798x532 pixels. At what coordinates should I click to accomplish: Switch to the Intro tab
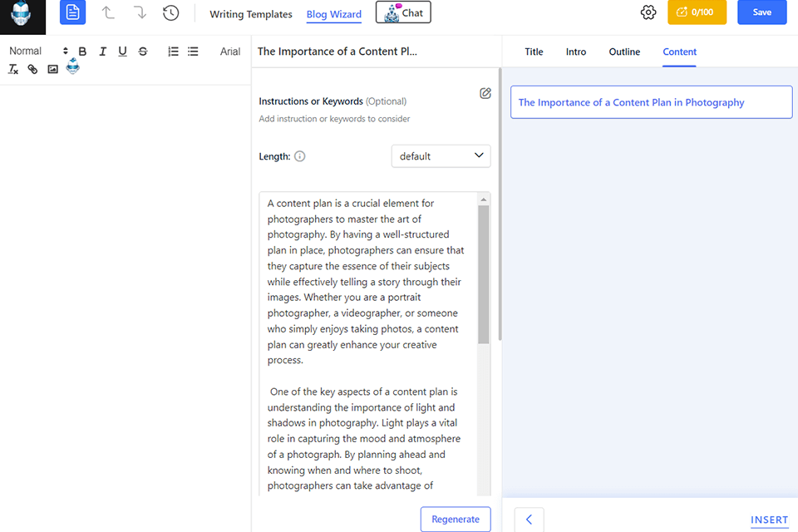pos(576,52)
